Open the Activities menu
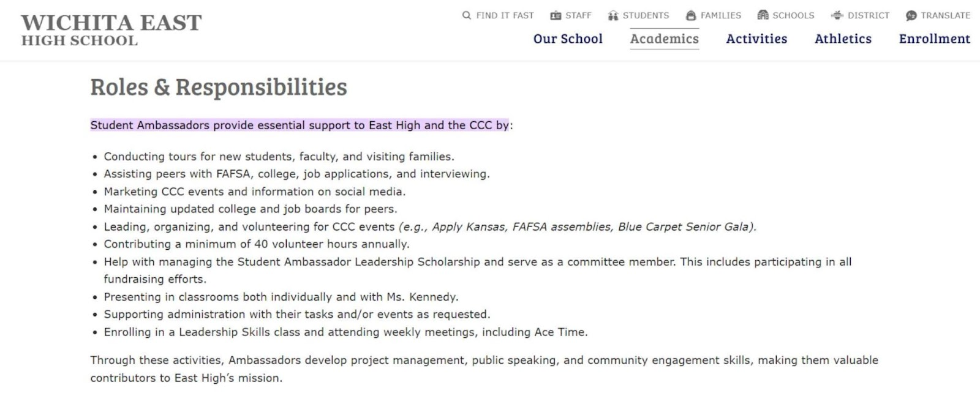Viewport: 980px width, 415px height. pos(756,39)
